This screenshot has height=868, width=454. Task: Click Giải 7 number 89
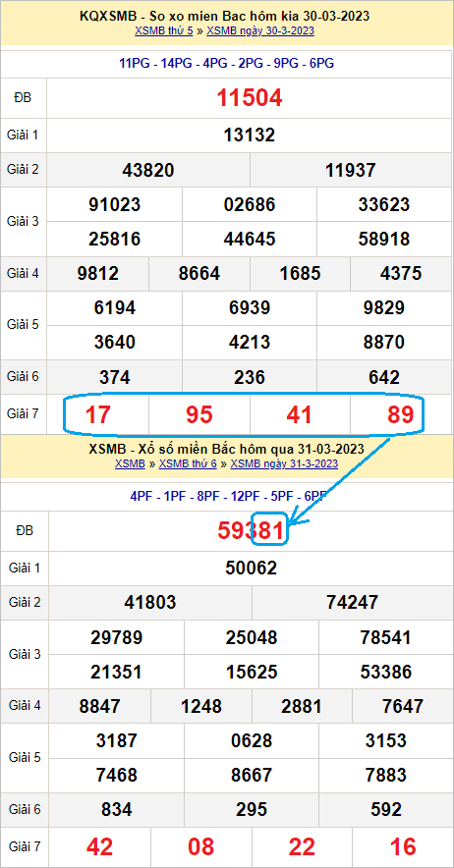[401, 414]
